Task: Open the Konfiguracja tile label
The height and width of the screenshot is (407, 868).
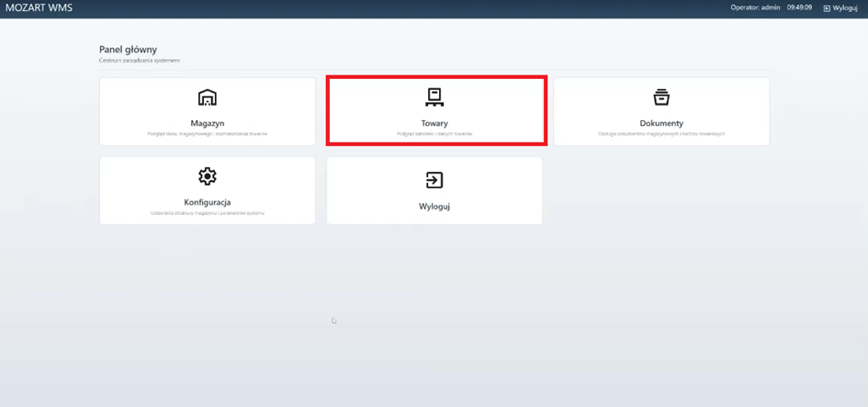Action: click(x=208, y=202)
